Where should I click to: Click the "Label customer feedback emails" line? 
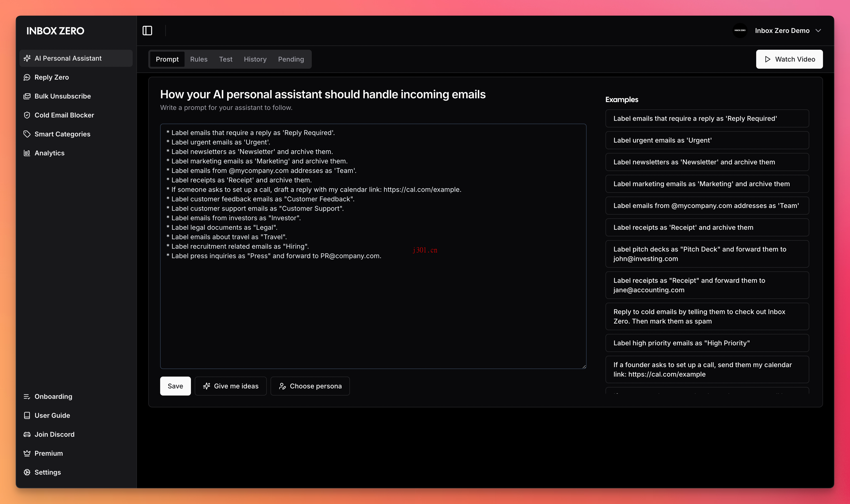pyautogui.click(x=260, y=199)
